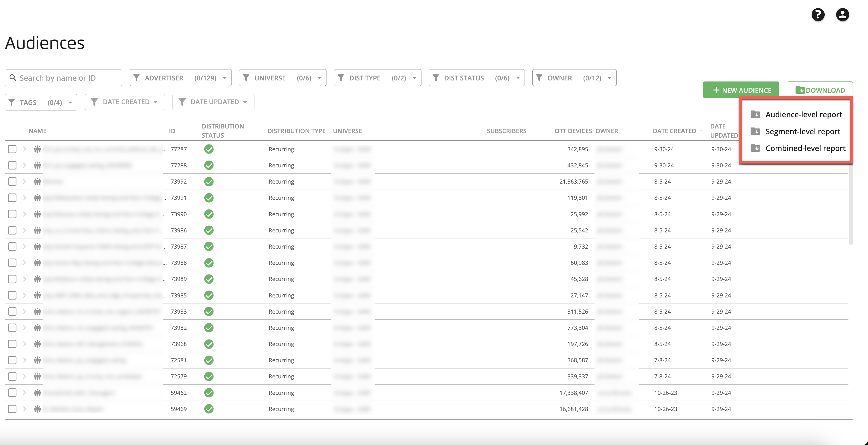
Task: Check the box for audience 73990
Action: (x=12, y=214)
